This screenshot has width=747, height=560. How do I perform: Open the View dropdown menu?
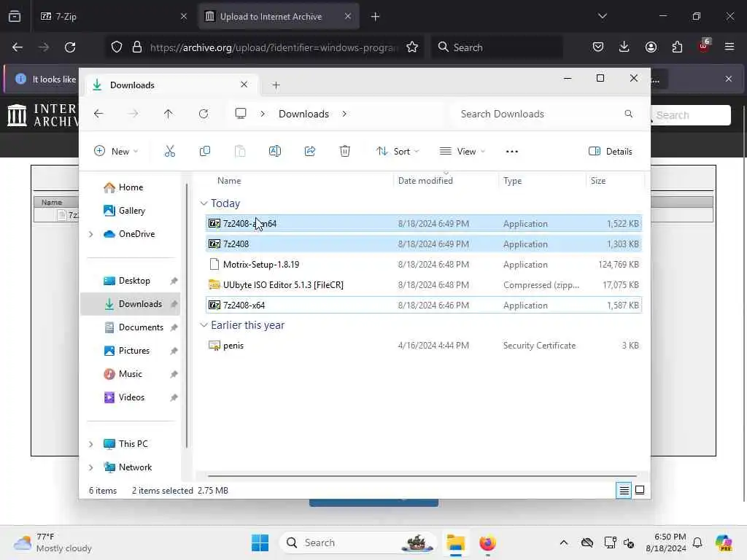click(462, 152)
